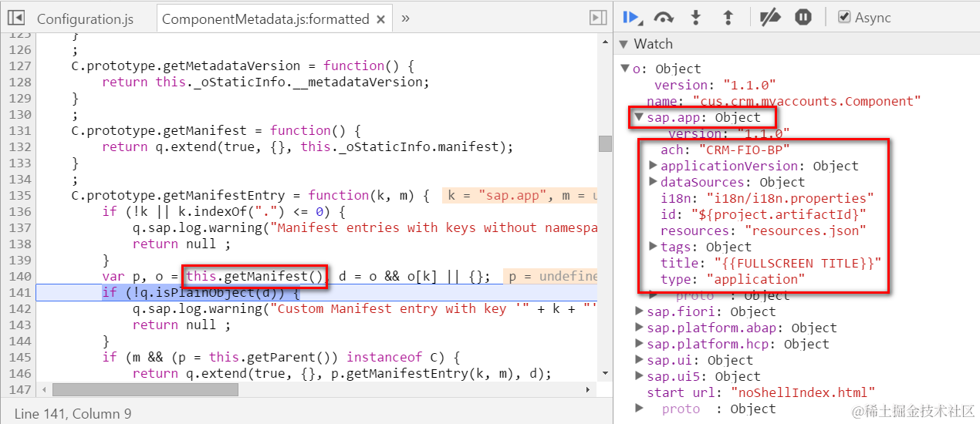Expand sap.ui5 object
Viewport: 980px width, 424px height.
pyautogui.click(x=639, y=376)
